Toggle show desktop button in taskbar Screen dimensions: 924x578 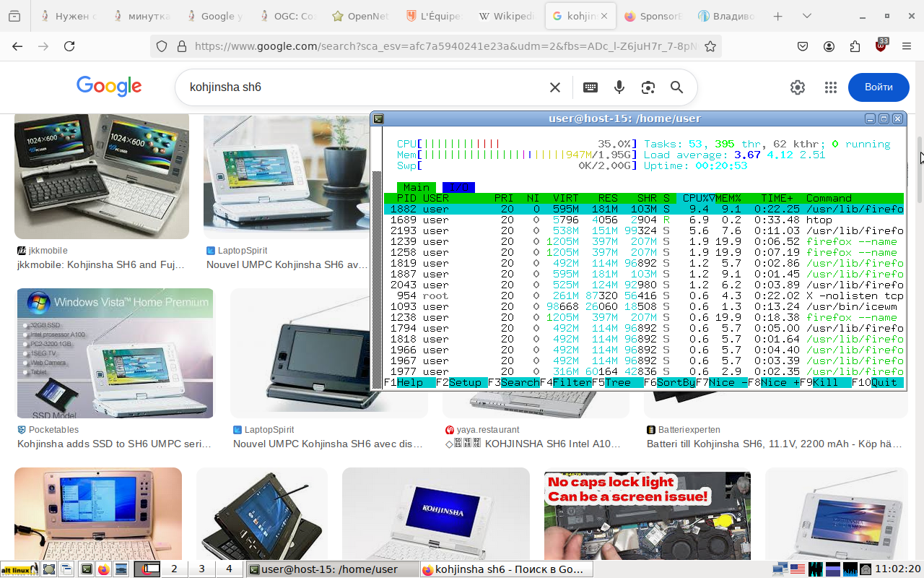[48, 569]
